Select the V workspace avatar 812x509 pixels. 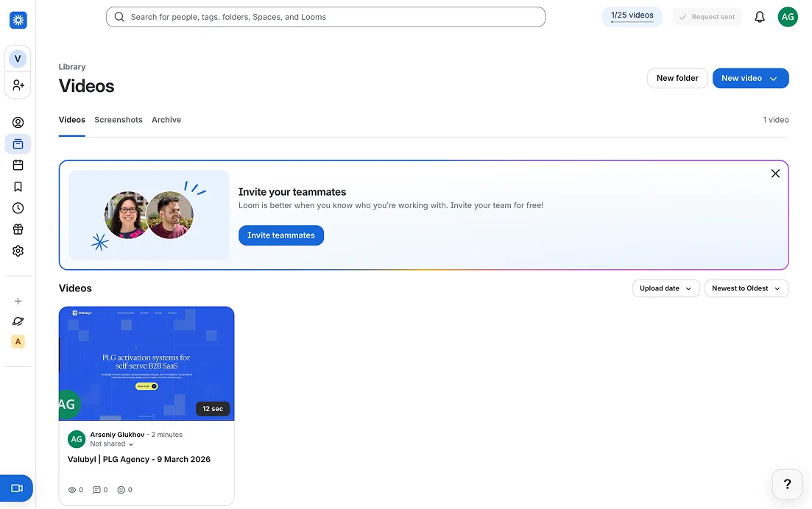[x=18, y=57]
